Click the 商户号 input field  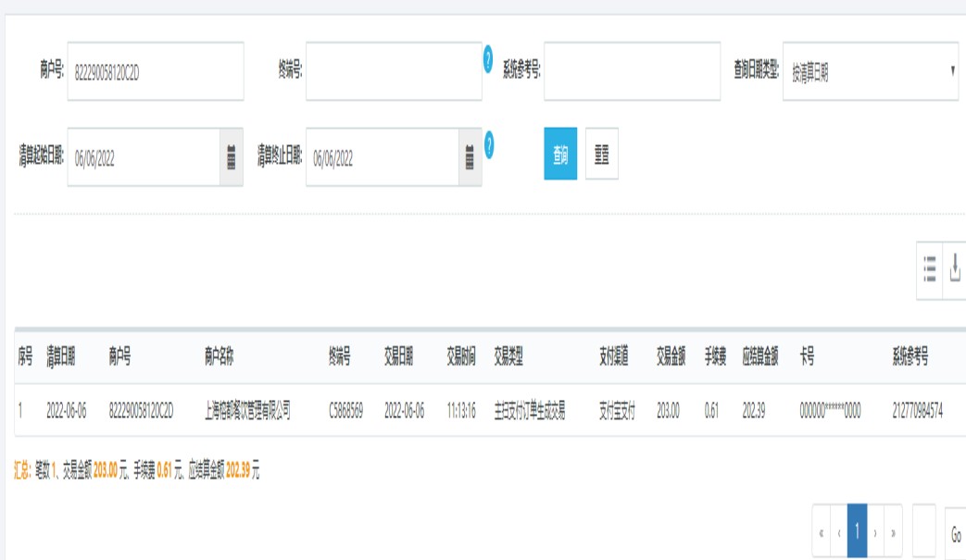point(156,71)
